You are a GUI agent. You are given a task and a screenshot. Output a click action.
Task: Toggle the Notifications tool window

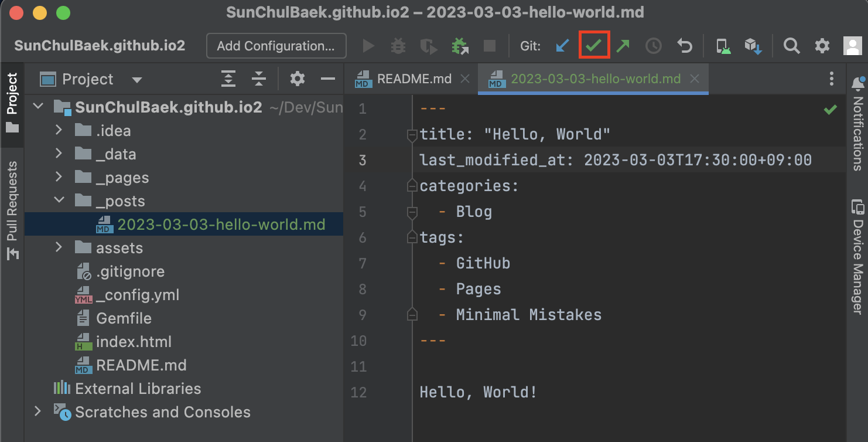tap(857, 123)
